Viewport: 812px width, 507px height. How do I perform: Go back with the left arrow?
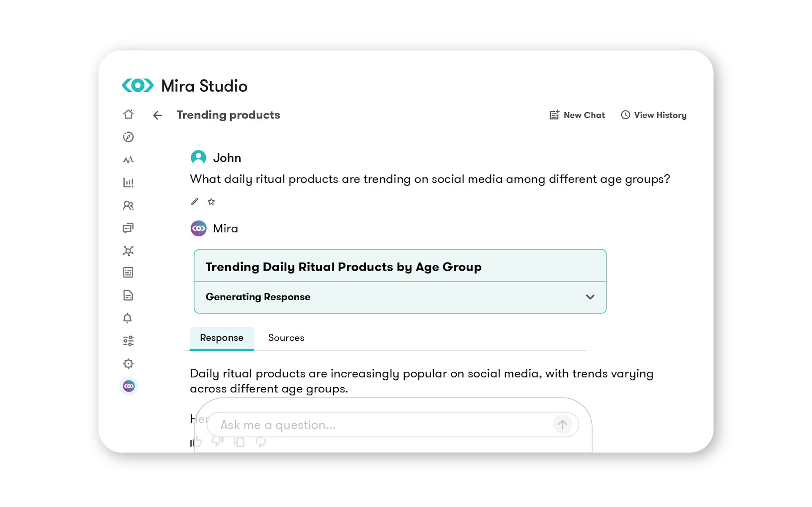click(x=157, y=115)
